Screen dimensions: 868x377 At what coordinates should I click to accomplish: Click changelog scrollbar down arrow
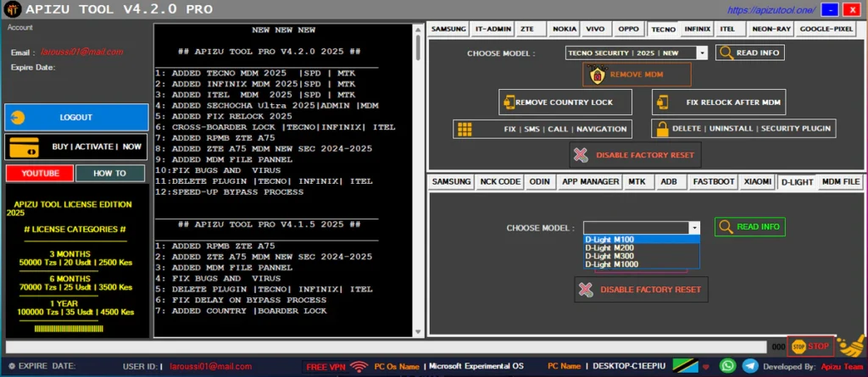(x=418, y=331)
